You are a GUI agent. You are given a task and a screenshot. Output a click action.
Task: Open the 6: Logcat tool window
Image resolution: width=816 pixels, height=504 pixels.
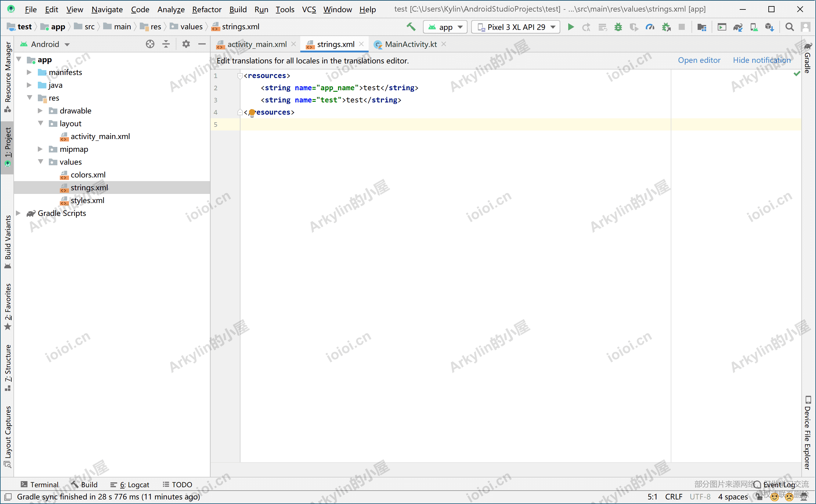(x=130, y=484)
